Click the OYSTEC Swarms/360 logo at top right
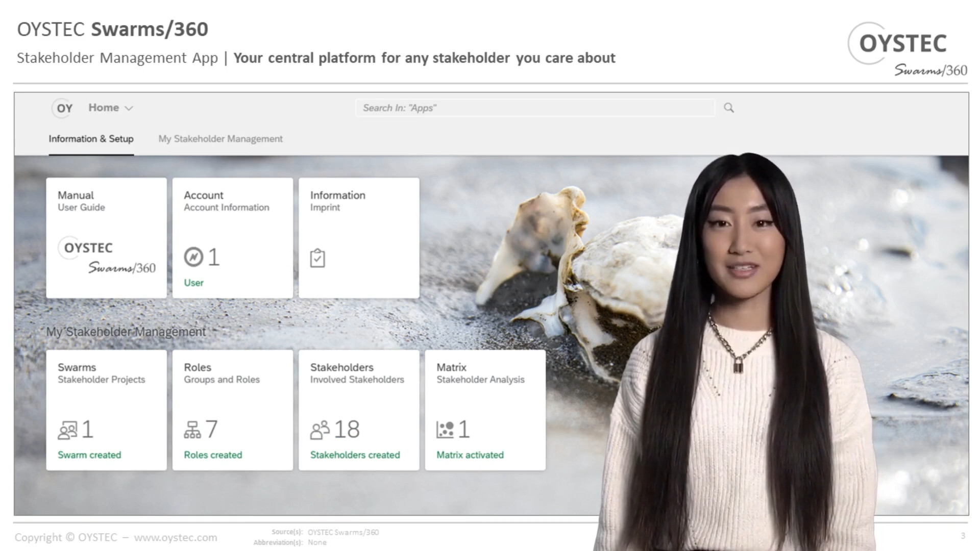 [x=908, y=49]
